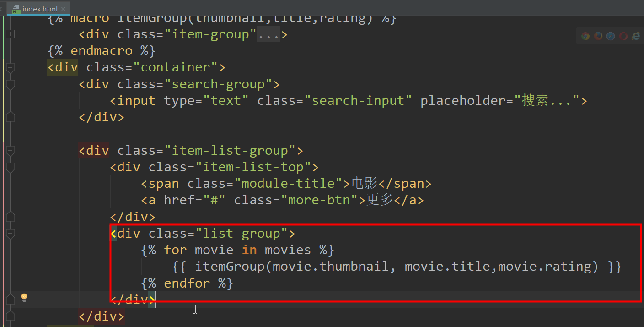The width and height of the screenshot is (644, 327).
Task: Open page preview in Firefox browser
Action: (598, 36)
